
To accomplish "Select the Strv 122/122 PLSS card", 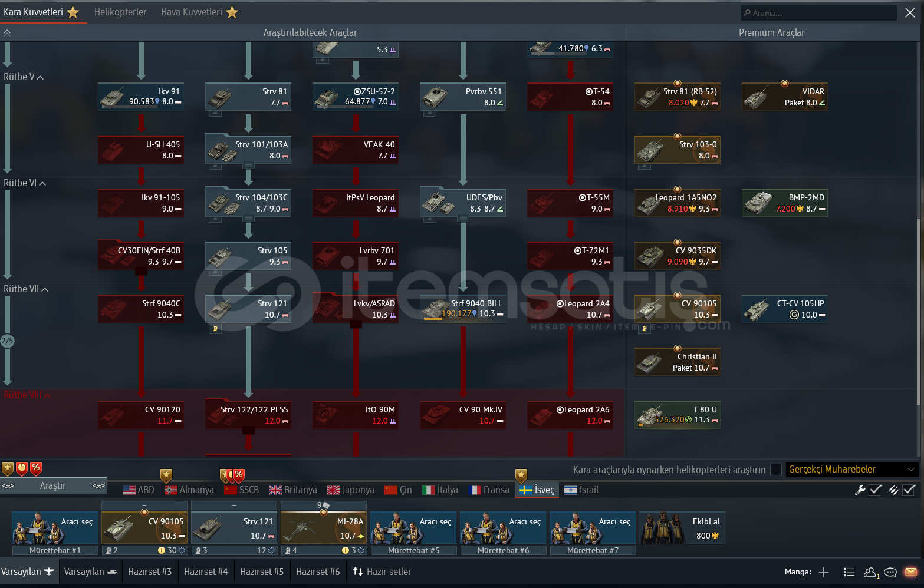I will 248,415.
